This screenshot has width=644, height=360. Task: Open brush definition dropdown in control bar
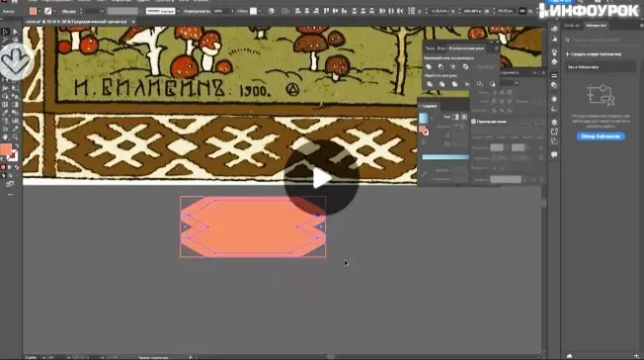coord(178,11)
